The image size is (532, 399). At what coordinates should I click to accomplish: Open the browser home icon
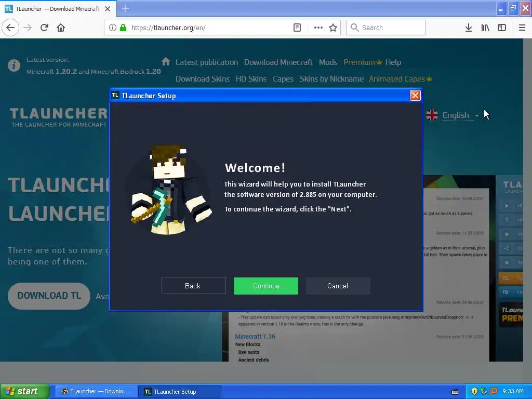pyautogui.click(x=61, y=28)
